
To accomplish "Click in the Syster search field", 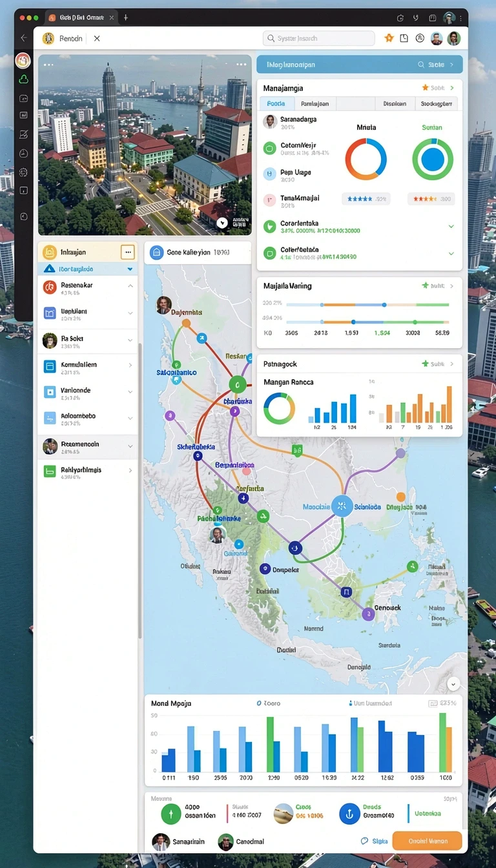I will [319, 39].
